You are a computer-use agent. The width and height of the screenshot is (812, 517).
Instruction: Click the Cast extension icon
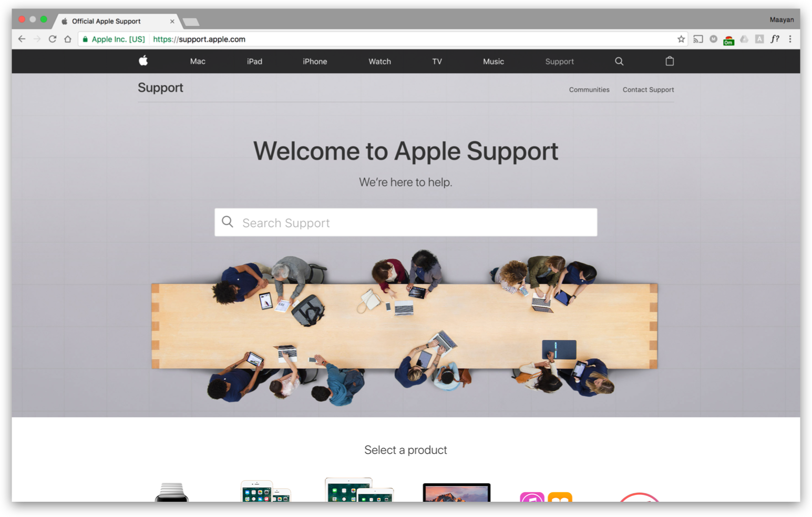[698, 39]
